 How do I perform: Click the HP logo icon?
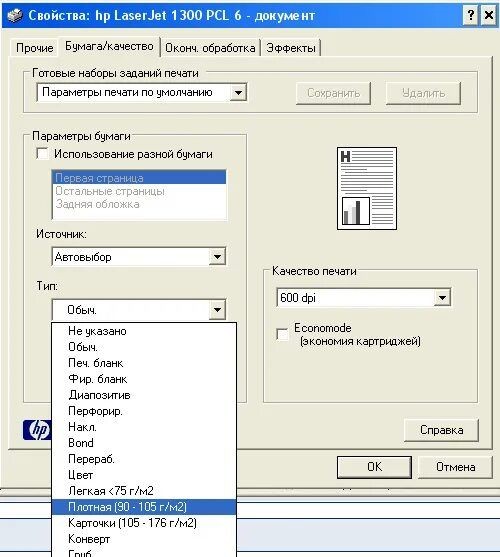[37, 430]
